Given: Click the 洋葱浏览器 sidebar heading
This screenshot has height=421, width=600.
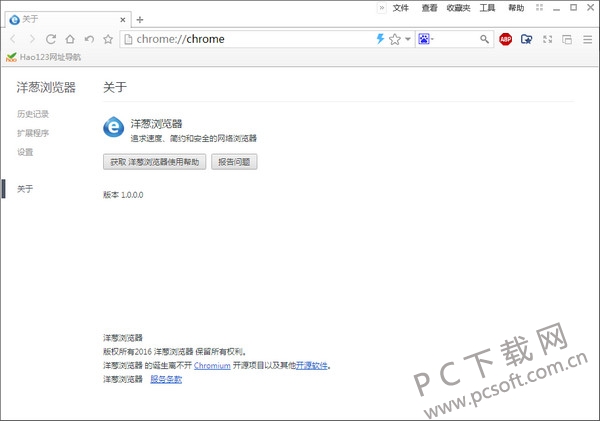Looking at the screenshot, I should [46, 87].
